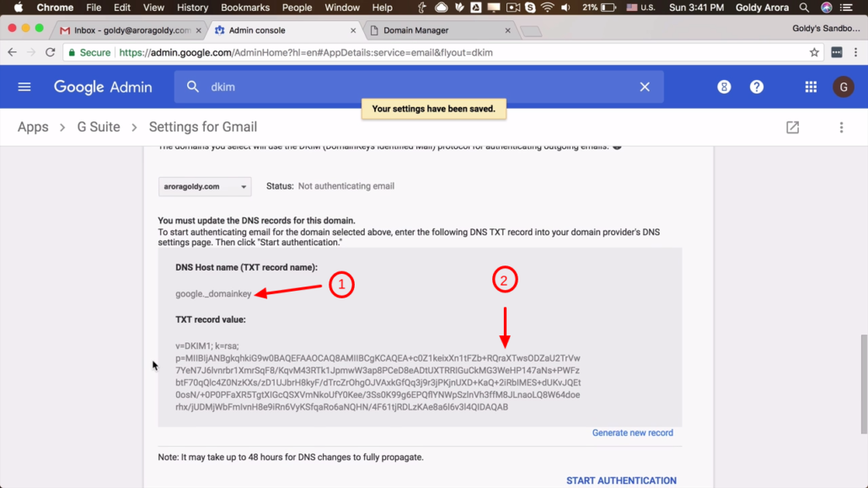Screen dimensions: 868x488
Task: Open the Help menu in menu bar
Action: [382, 8]
